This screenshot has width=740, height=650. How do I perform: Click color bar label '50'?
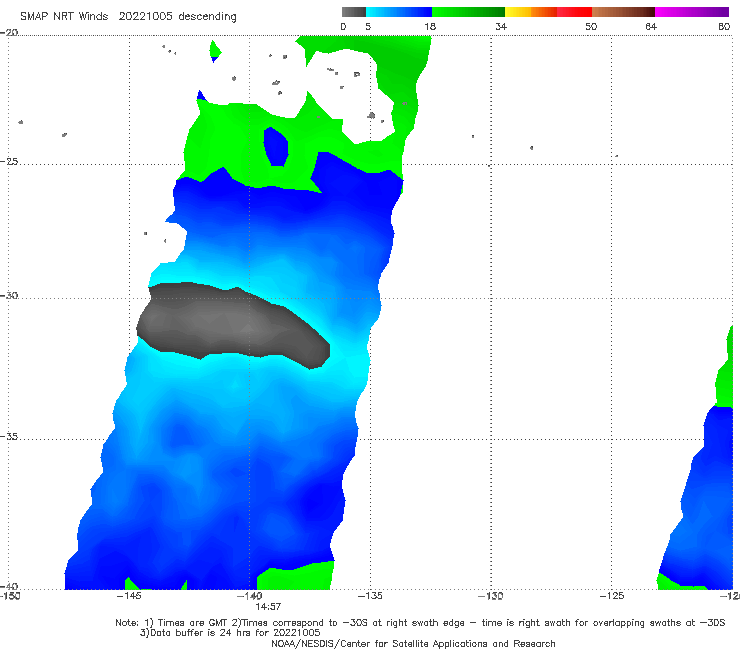(591, 26)
